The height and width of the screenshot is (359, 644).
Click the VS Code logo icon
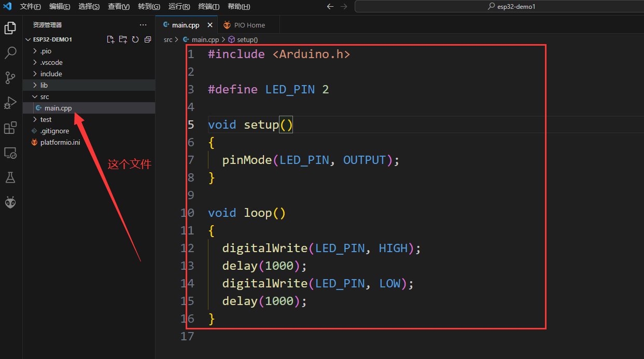click(x=7, y=6)
